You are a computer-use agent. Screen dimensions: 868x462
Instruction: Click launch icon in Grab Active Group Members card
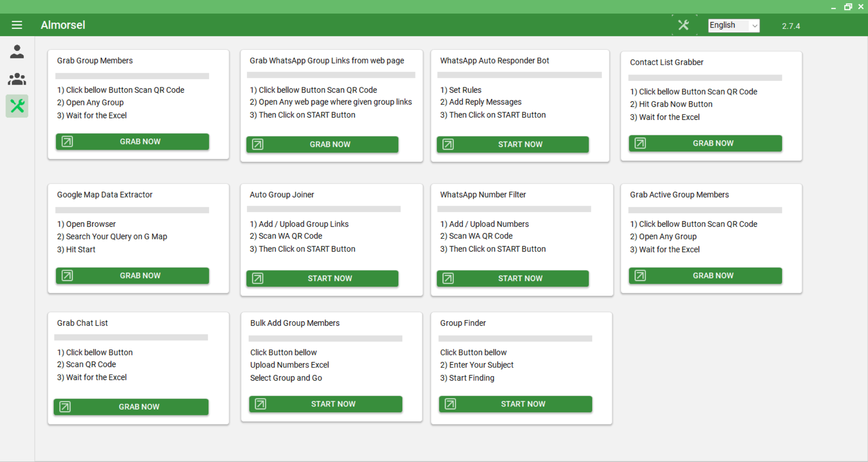click(x=640, y=276)
